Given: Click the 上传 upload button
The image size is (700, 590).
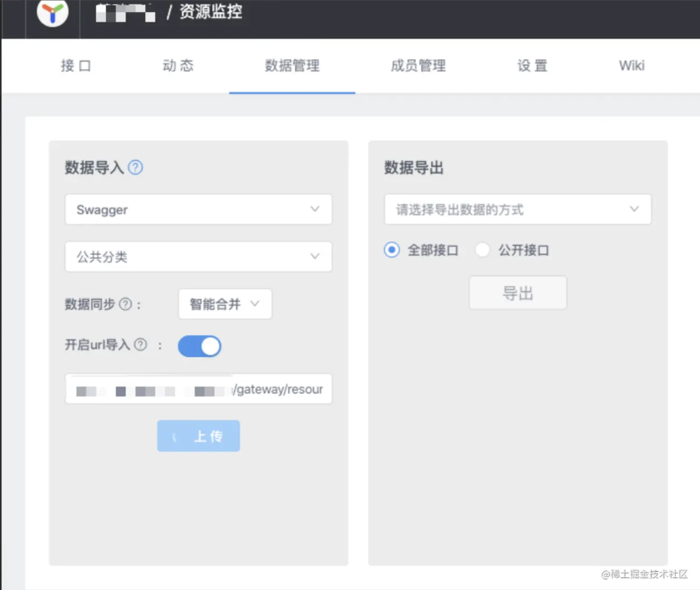Looking at the screenshot, I should (x=198, y=435).
